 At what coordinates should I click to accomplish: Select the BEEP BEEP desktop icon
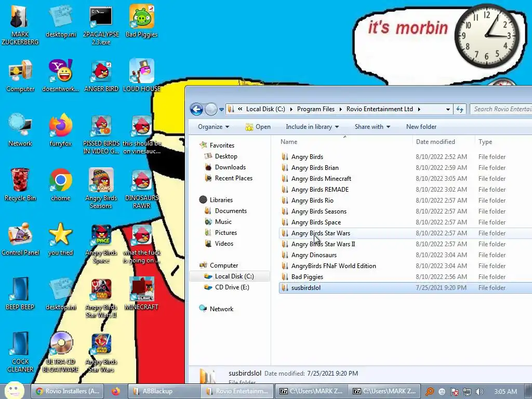coord(20,294)
